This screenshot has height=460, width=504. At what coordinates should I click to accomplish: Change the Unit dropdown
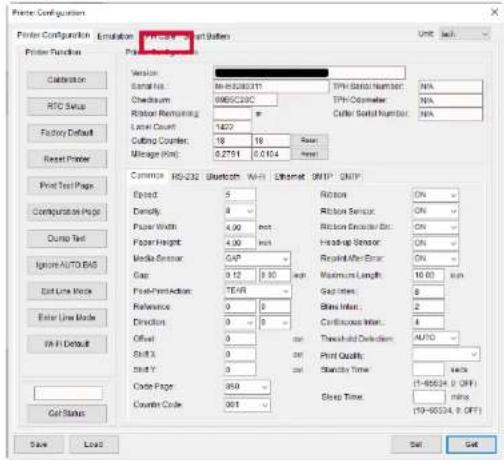pos(464,35)
